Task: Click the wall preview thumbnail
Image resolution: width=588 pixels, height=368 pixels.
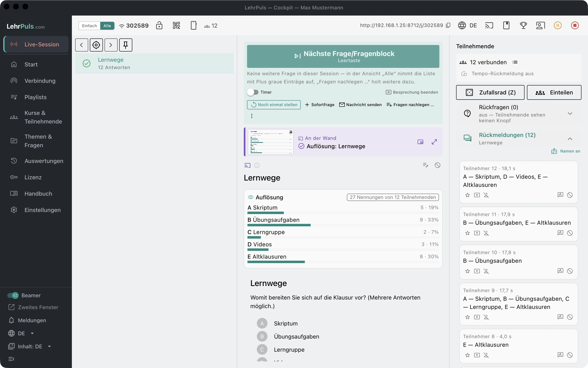Action: (x=271, y=142)
